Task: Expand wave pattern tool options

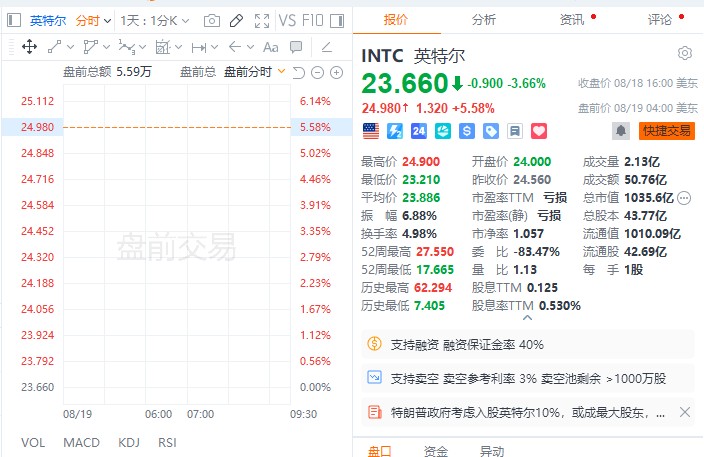Action: (x=142, y=47)
